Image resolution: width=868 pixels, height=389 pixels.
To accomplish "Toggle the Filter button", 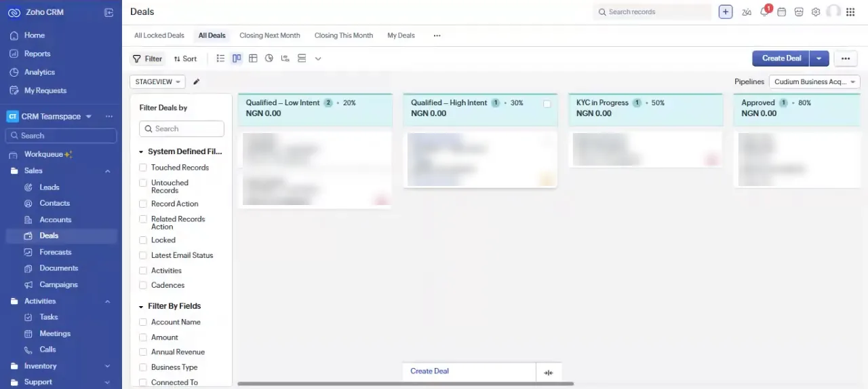I will tap(147, 58).
